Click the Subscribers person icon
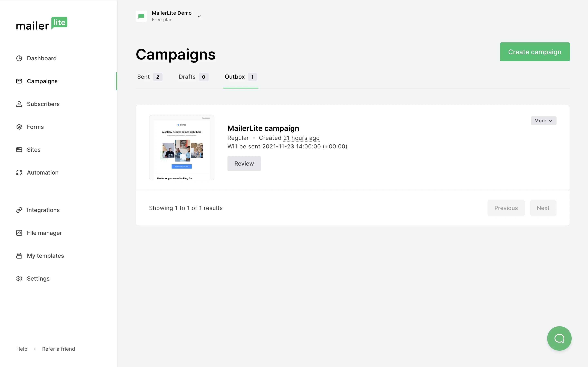 pyautogui.click(x=19, y=104)
